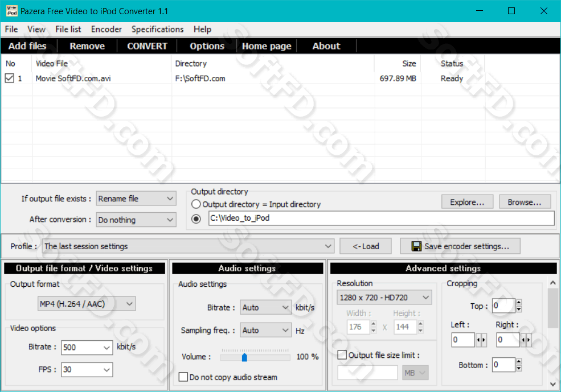Open the File menu
561x392 pixels.
pos(11,30)
